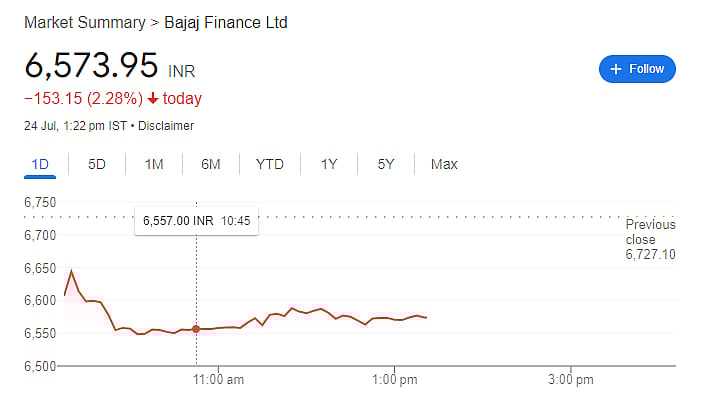721x403 pixels.
Task: View the 5Y price history
Action: (385, 164)
